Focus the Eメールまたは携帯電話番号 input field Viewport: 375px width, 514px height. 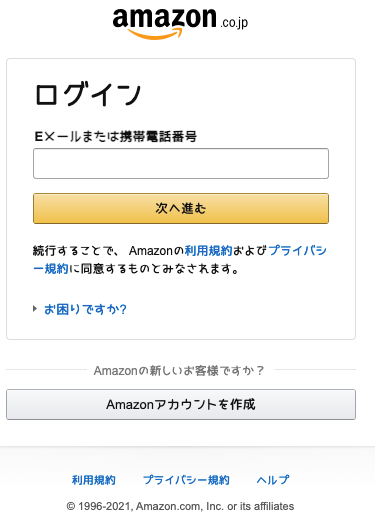pyautogui.click(x=181, y=163)
